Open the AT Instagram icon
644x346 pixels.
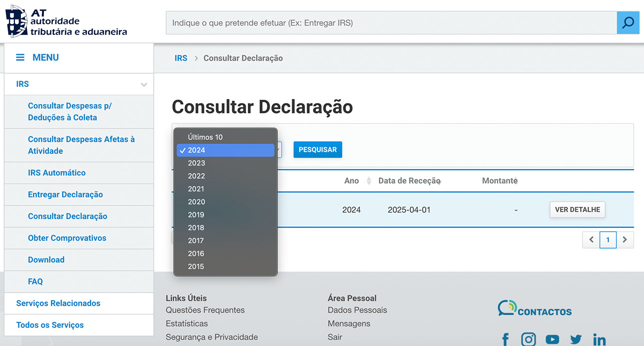(528, 340)
